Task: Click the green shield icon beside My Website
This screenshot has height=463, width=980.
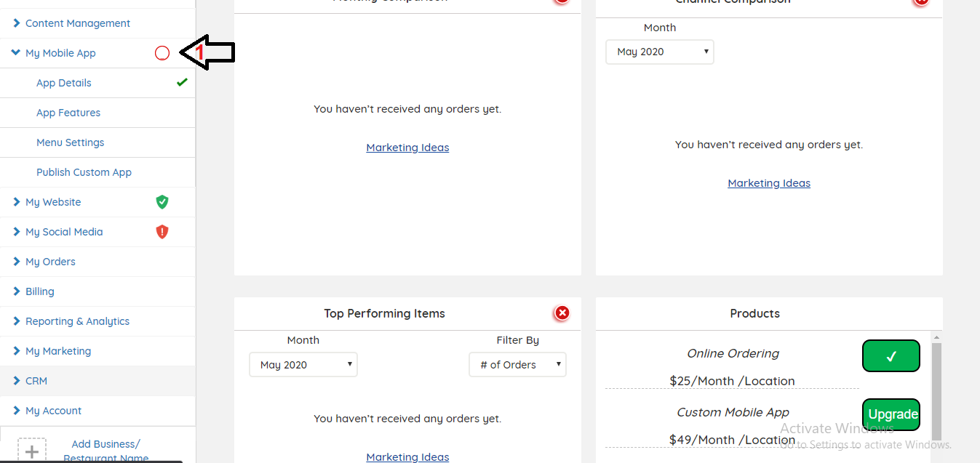Action: [162, 202]
